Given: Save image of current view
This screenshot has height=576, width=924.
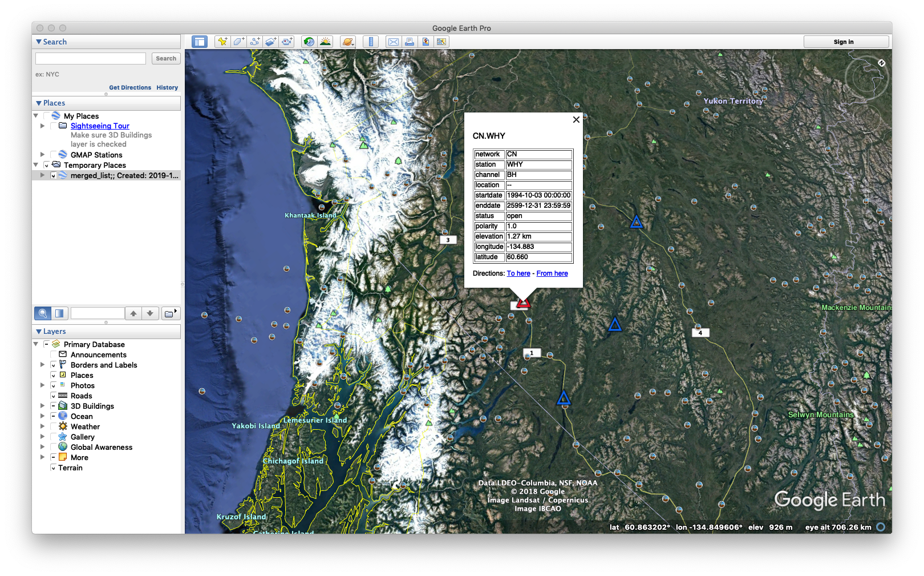Looking at the screenshot, I should (425, 42).
